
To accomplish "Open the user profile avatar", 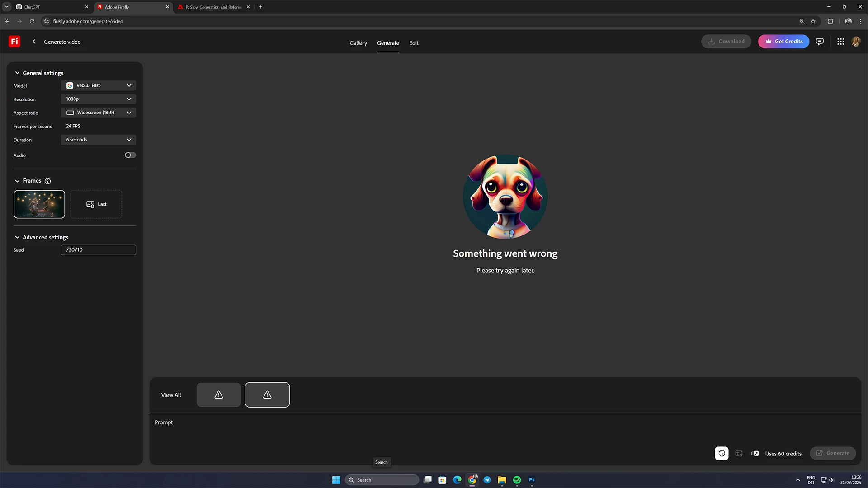I will (856, 42).
